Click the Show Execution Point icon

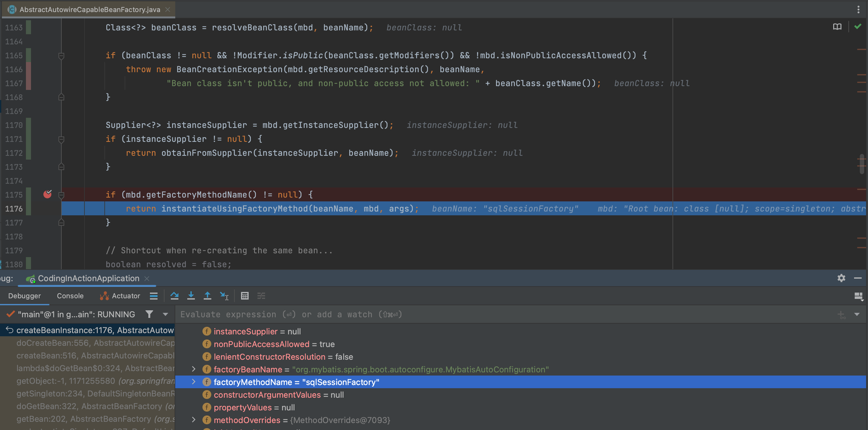point(154,296)
